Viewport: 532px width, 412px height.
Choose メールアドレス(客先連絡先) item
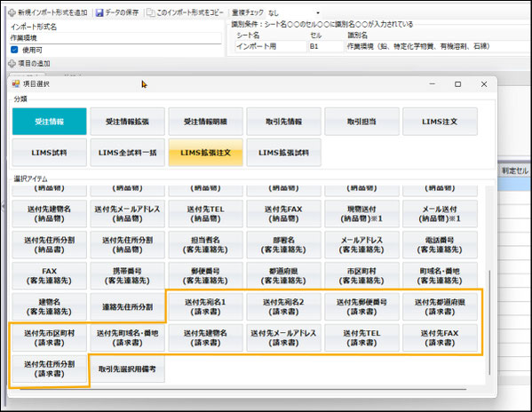click(361, 244)
